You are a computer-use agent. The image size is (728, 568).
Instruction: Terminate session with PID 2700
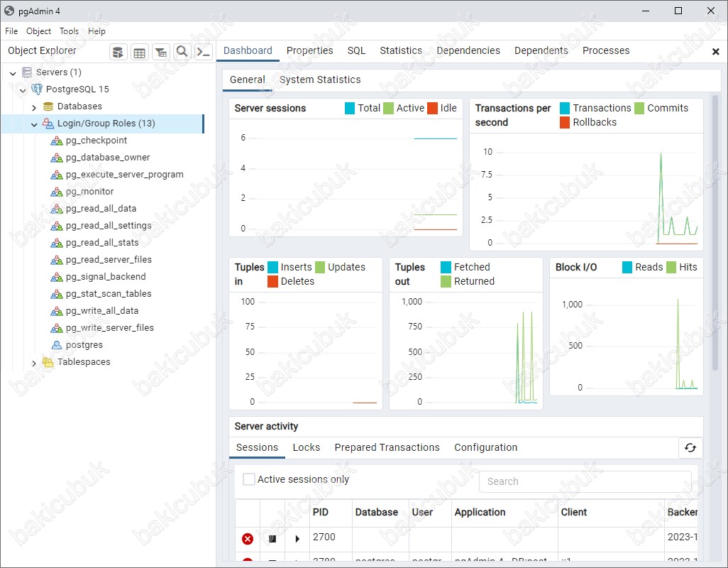248,539
